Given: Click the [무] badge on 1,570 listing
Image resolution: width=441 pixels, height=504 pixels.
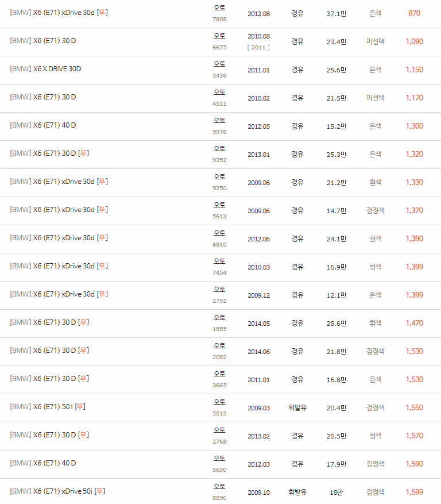Looking at the screenshot, I should pos(83,435).
